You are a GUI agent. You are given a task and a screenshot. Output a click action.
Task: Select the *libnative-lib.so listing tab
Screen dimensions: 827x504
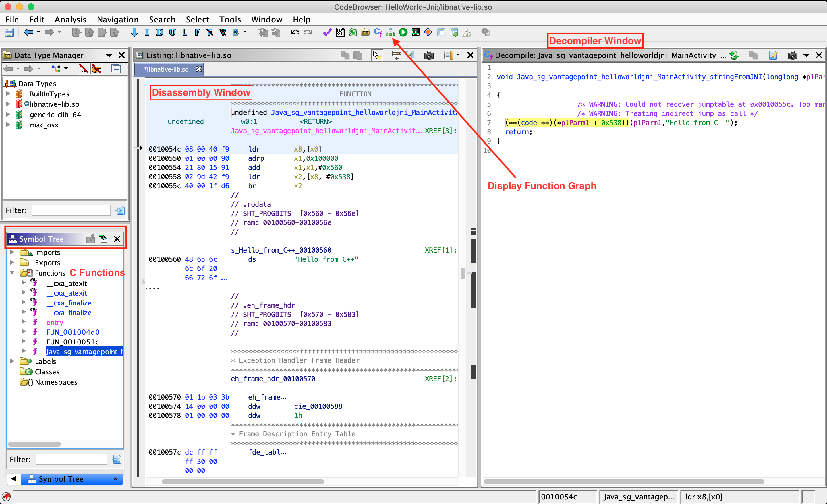166,69
